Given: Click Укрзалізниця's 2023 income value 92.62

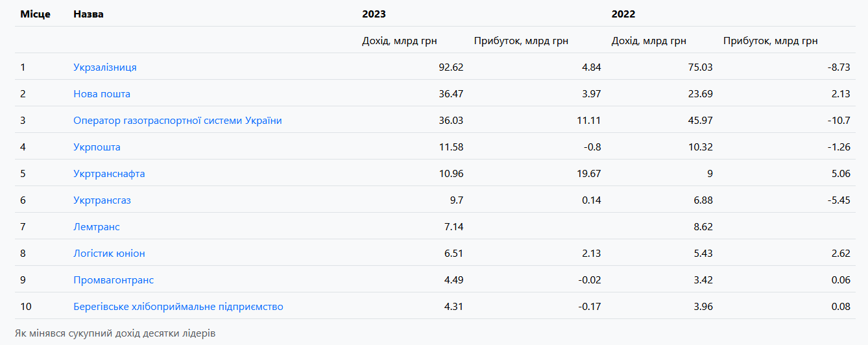Looking at the screenshot, I should 451,67.
